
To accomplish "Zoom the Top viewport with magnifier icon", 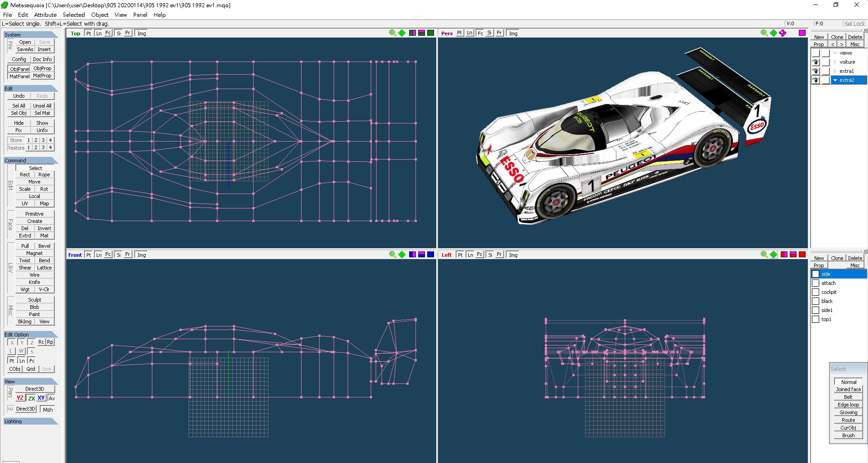I will pos(392,33).
